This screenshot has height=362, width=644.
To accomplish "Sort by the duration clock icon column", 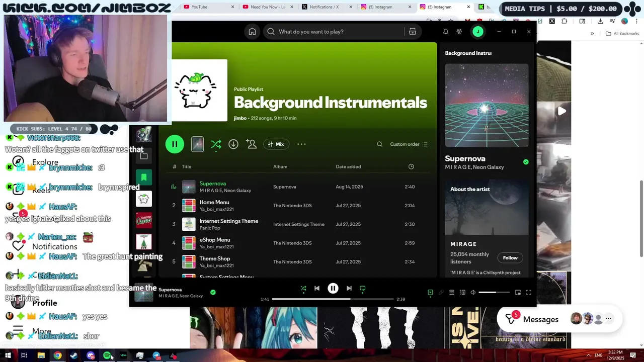I will (x=411, y=166).
